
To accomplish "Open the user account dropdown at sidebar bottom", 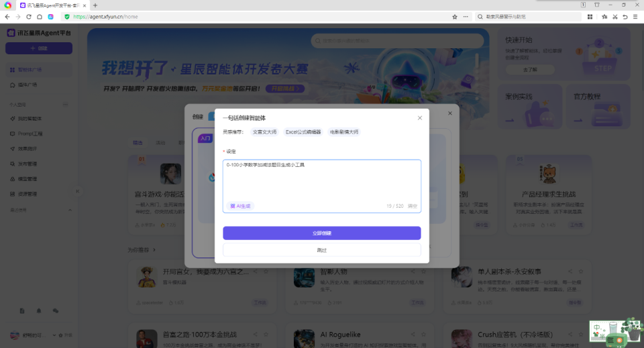I will [x=33, y=335].
